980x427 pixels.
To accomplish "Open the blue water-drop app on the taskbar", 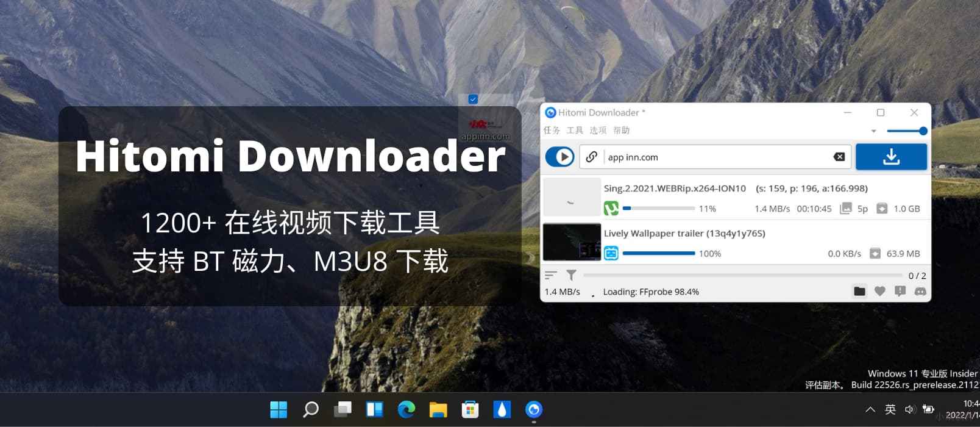I will point(502,409).
